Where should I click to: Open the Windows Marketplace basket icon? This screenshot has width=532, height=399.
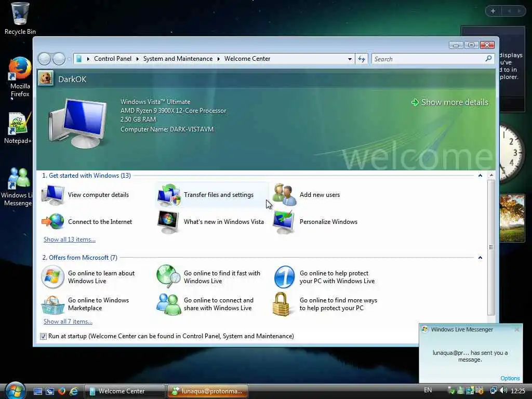[x=52, y=304]
